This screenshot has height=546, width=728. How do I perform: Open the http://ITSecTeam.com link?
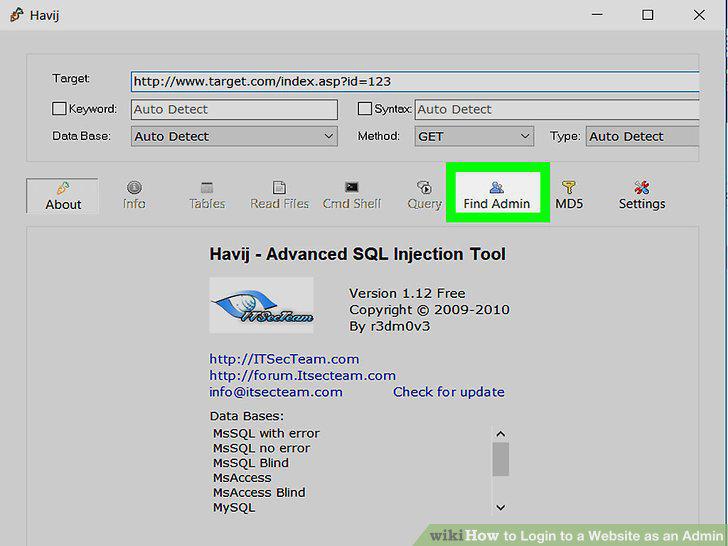click(x=284, y=359)
